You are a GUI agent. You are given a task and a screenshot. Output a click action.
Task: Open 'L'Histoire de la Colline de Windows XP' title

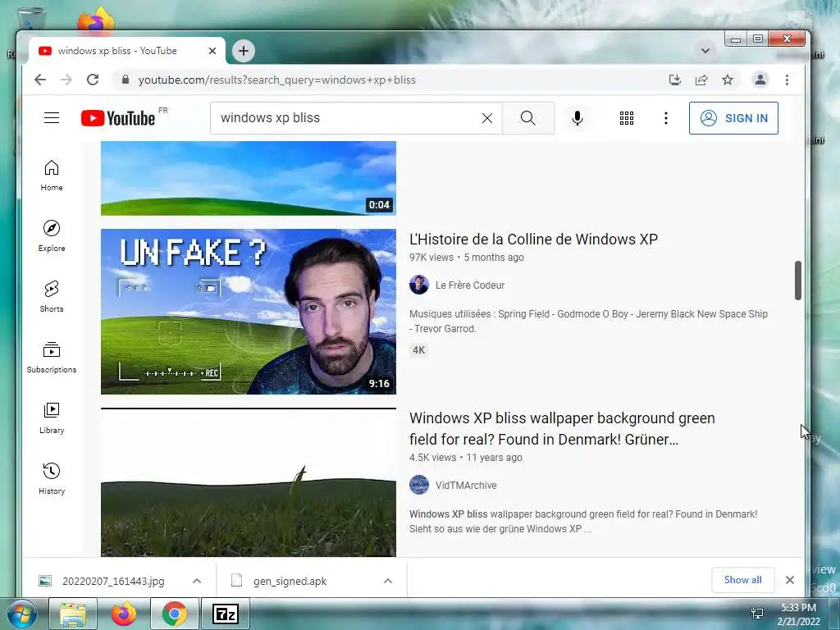tap(533, 240)
